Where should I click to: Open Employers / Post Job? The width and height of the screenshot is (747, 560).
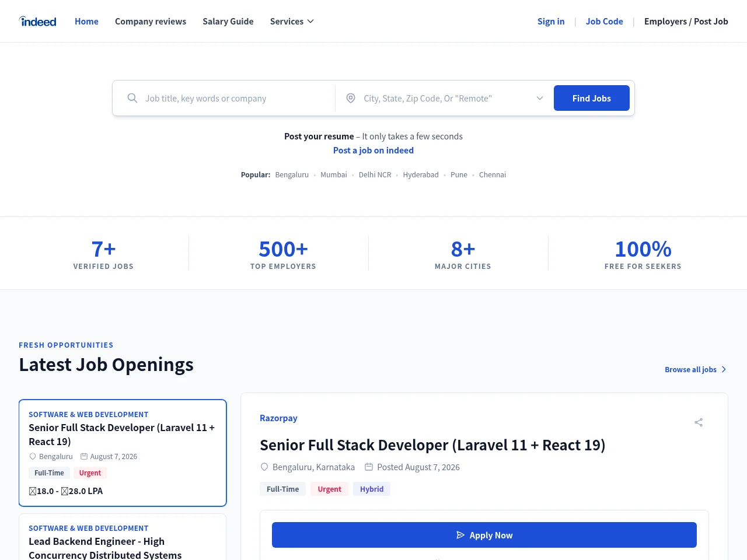pos(686,22)
